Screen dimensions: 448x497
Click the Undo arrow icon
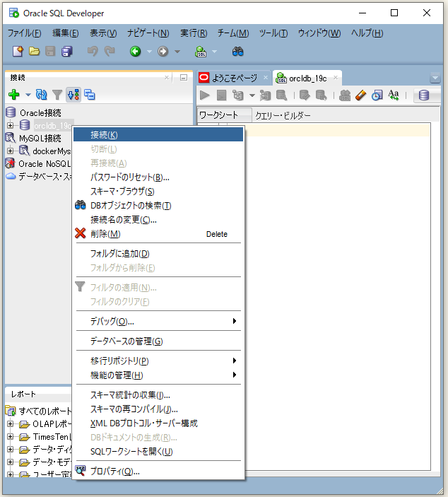[93, 52]
